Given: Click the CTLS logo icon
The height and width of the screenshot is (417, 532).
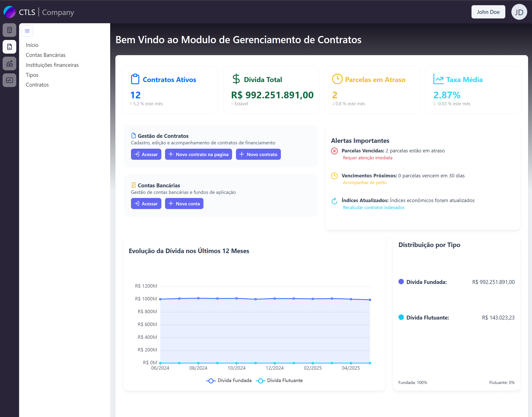Looking at the screenshot, I should 10,12.
